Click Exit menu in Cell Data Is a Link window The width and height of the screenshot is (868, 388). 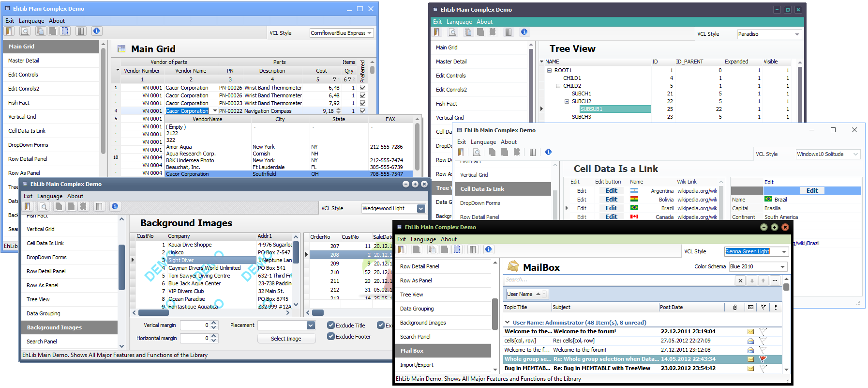pos(462,142)
